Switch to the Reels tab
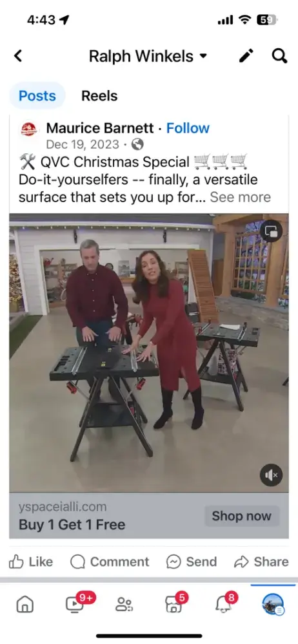The image size is (298, 644). pyautogui.click(x=99, y=96)
